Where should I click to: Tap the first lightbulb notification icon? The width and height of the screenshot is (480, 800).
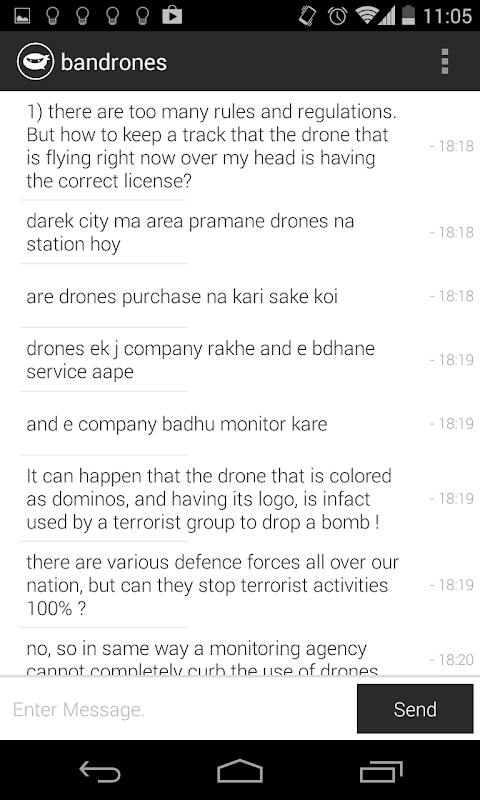click(52, 16)
